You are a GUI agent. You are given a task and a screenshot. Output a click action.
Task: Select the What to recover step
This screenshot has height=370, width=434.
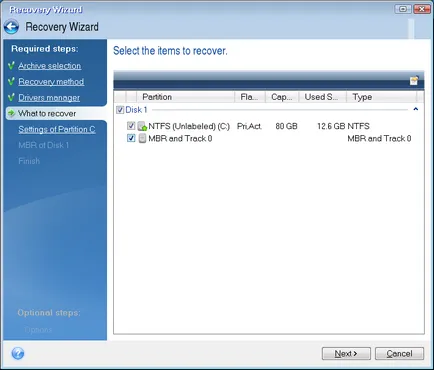pyautogui.click(x=47, y=113)
